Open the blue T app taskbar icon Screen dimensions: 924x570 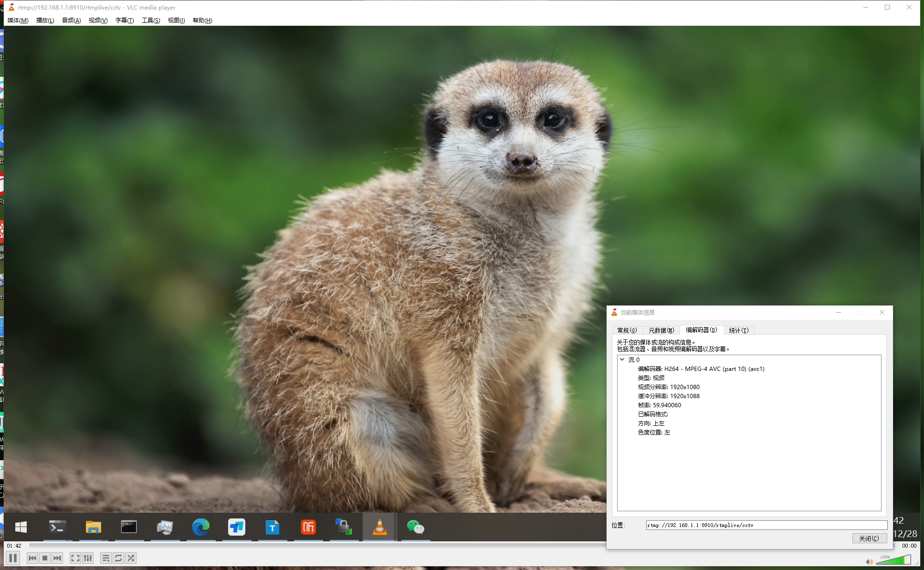[x=272, y=527]
